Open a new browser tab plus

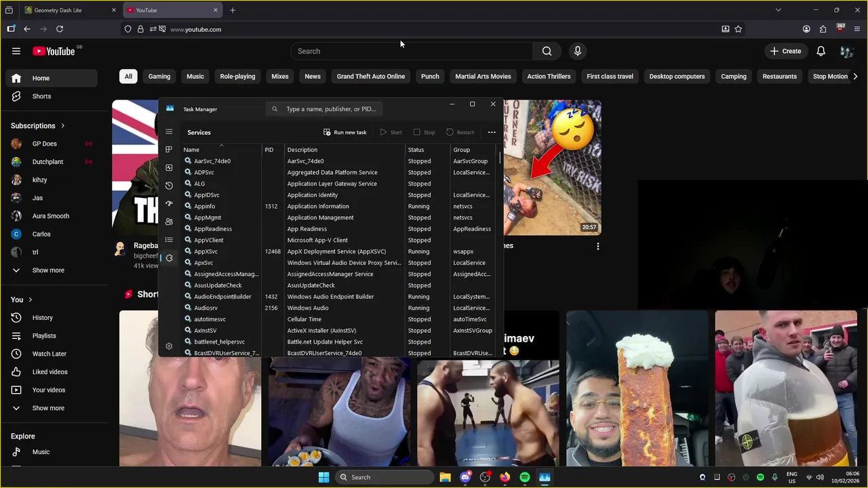[x=233, y=10]
